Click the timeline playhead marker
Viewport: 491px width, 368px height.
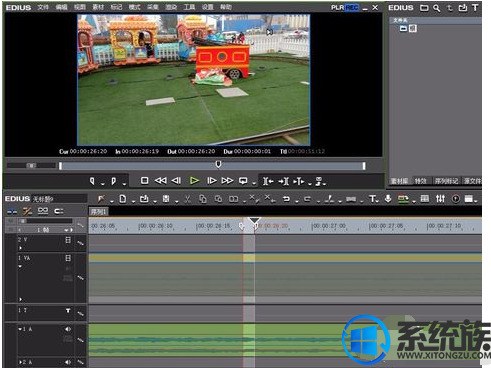pos(255,221)
